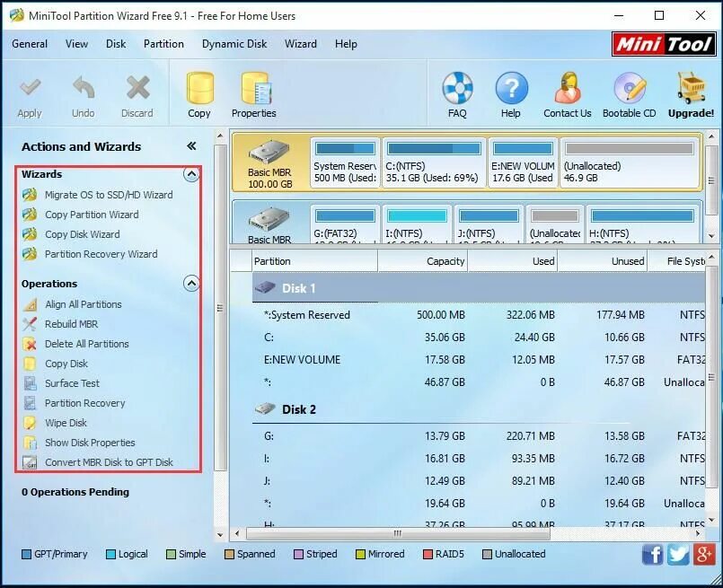Select C:(NTFS) 35.1 GB partition block
723x588 pixels.
point(434,162)
